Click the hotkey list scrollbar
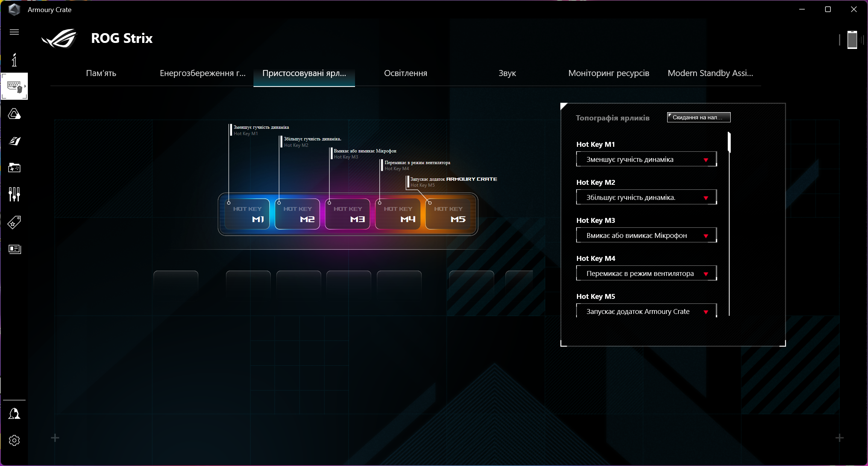 point(729,142)
